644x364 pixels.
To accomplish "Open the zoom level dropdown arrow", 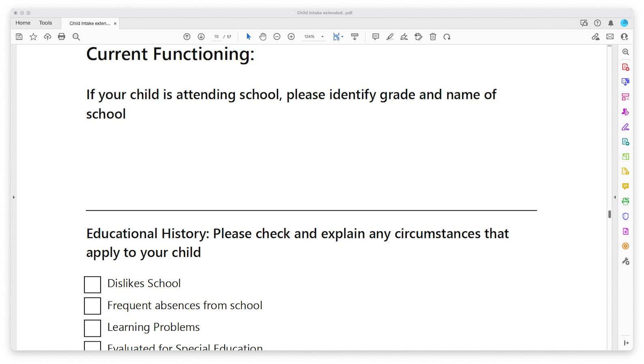I will (x=323, y=37).
